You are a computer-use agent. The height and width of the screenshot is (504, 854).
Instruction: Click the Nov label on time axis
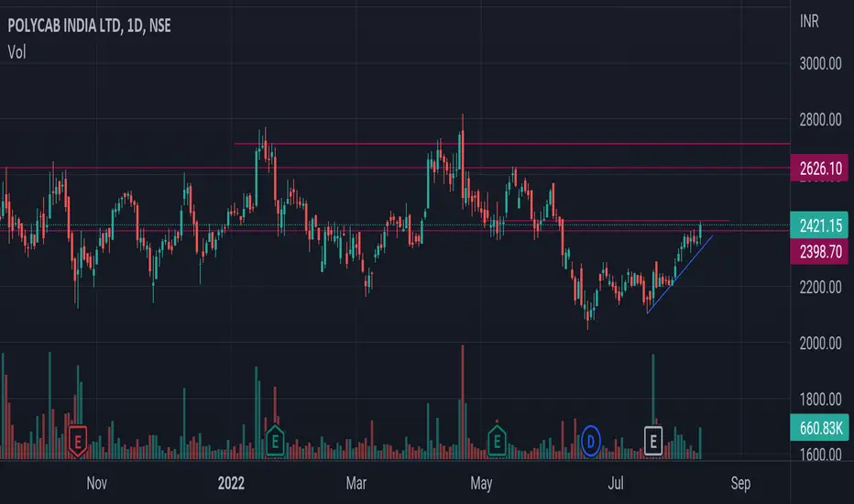click(97, 483)
